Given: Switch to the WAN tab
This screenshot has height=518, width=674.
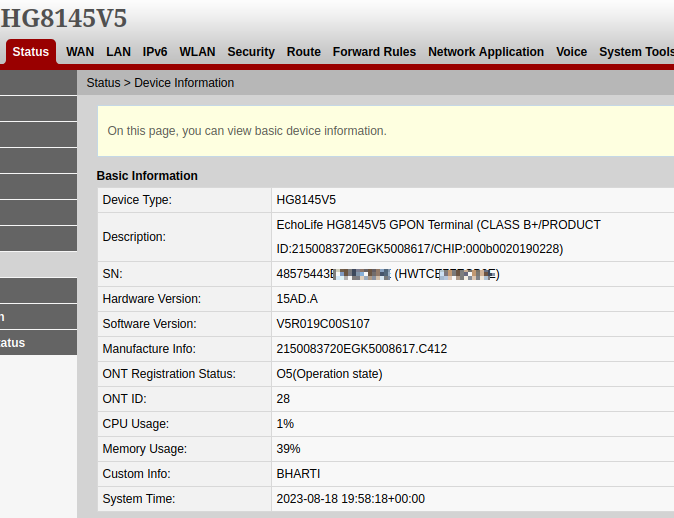Looking at the screenshot, I should pos(80,52).
